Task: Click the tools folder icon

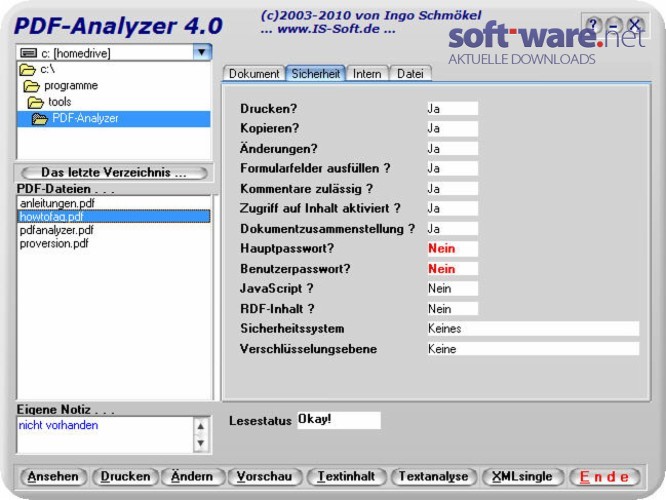Action: click(36, 102)
